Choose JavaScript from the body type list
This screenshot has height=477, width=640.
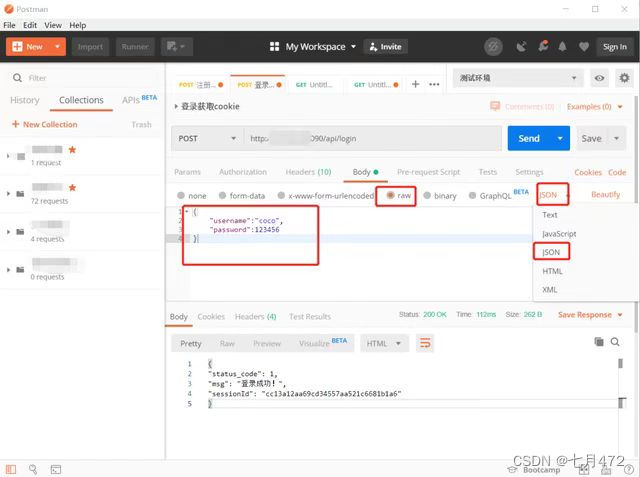(559, 233)
